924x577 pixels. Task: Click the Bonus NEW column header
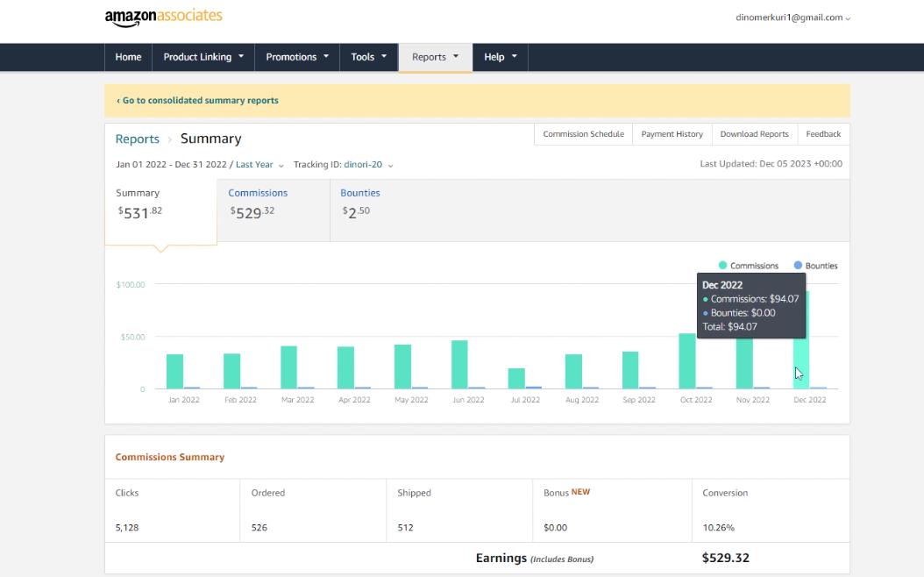click(x=567, y=493)
